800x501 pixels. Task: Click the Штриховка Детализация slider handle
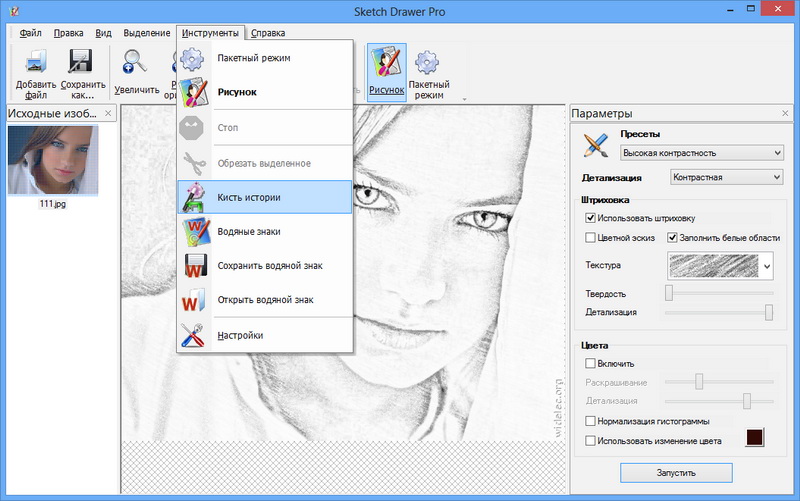click(x=769, y=312)
